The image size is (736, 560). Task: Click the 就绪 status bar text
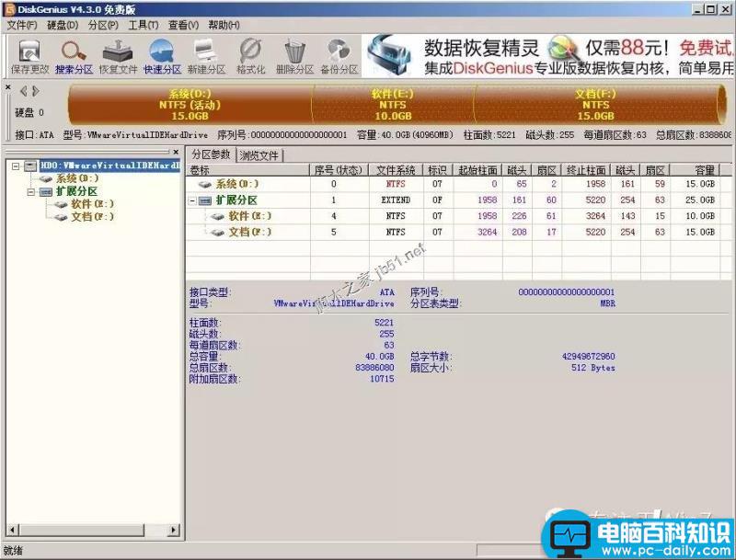(x=13, y=551)
